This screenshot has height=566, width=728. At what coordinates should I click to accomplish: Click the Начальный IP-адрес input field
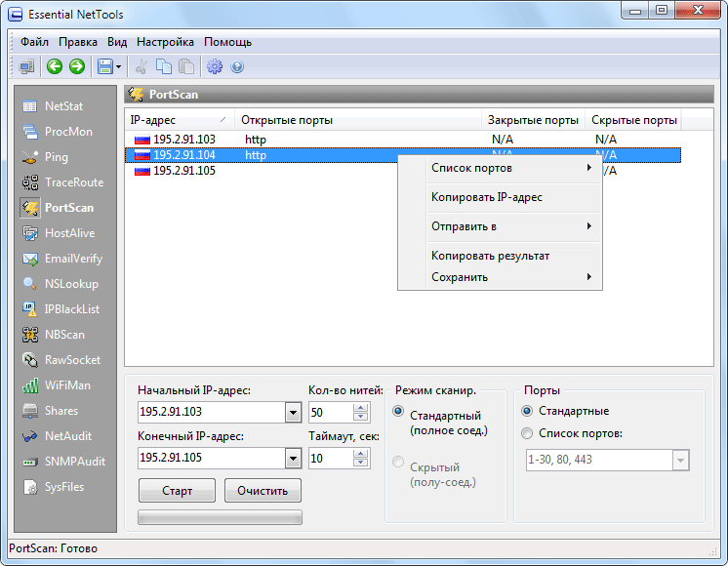(x=212, y=413)
